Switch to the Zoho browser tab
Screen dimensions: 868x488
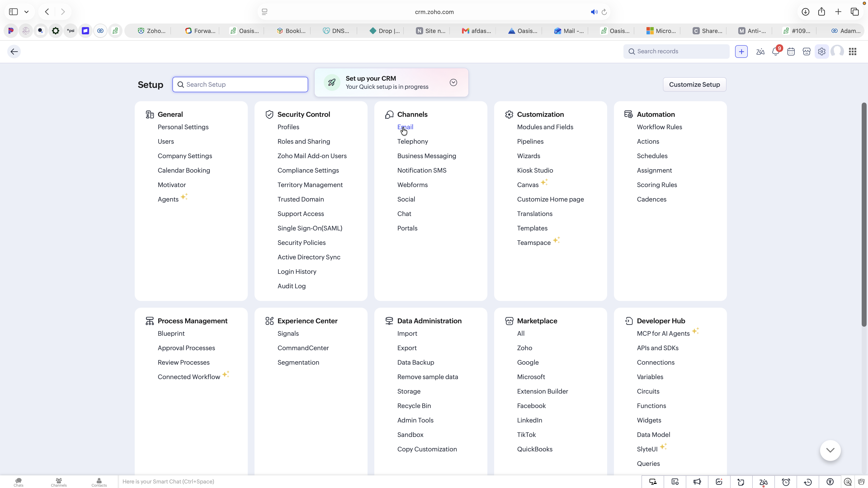[152, 31]
